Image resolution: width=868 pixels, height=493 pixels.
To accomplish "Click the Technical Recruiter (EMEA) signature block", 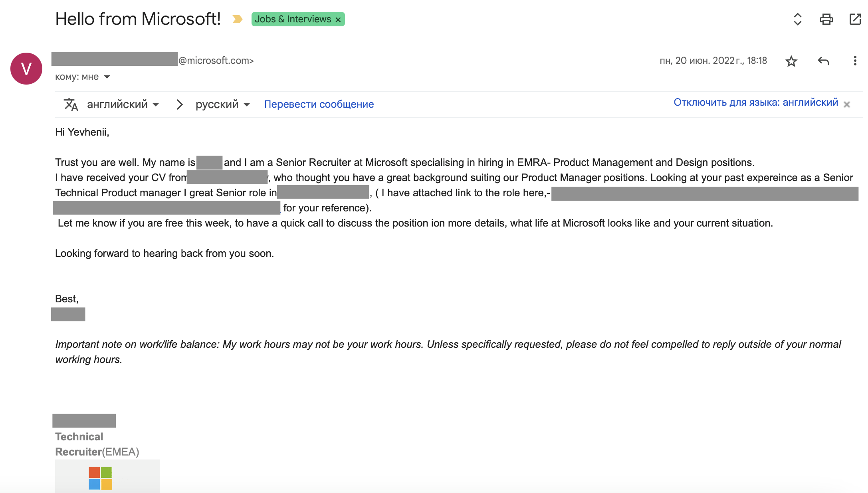I will pyautogui.click(x=97, y=444).
